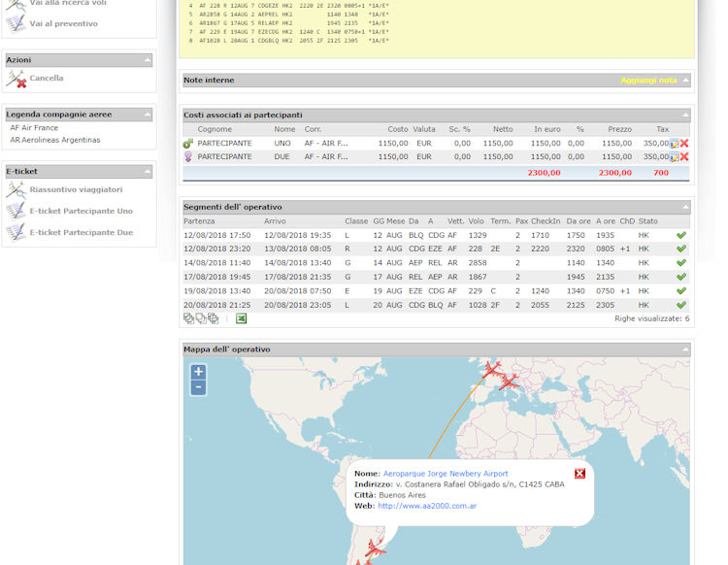Edit cost row of Partecipante DUE

675,157
